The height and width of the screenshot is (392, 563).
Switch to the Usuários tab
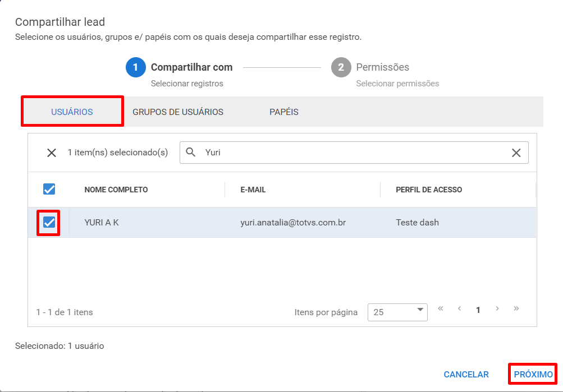[72, 112]
